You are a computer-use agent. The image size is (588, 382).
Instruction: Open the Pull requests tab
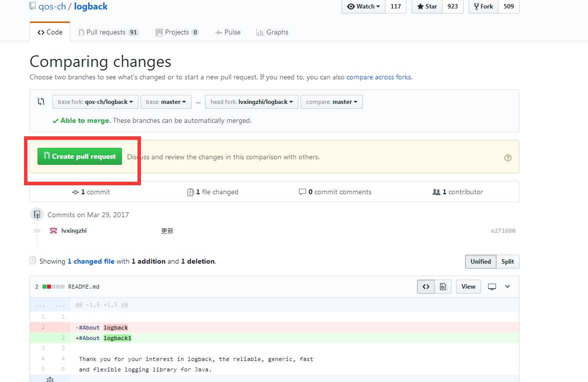[x=108, y=32]
